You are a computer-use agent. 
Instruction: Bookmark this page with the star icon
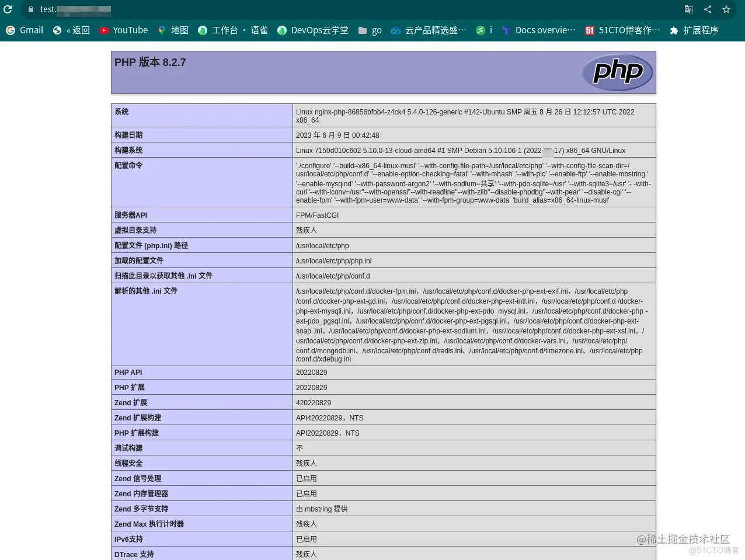coord(726,9)
